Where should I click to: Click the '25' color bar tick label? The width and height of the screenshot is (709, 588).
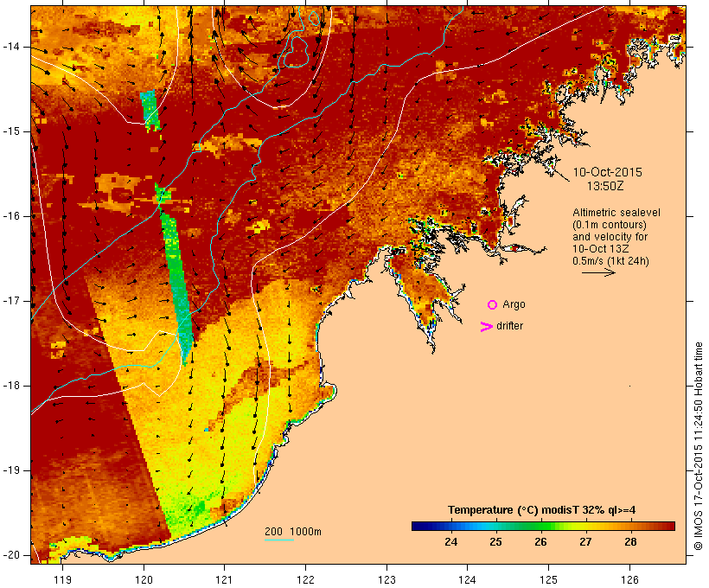point(495,542)
